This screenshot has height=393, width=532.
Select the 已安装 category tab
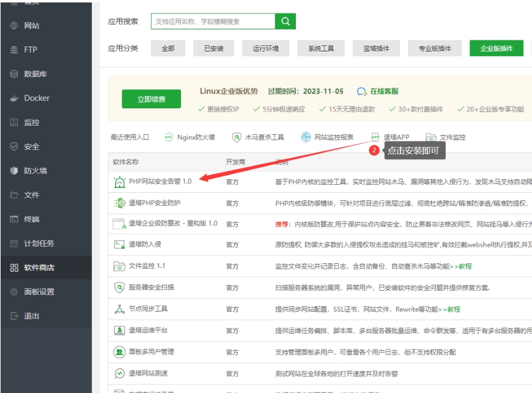click(214, 48)
